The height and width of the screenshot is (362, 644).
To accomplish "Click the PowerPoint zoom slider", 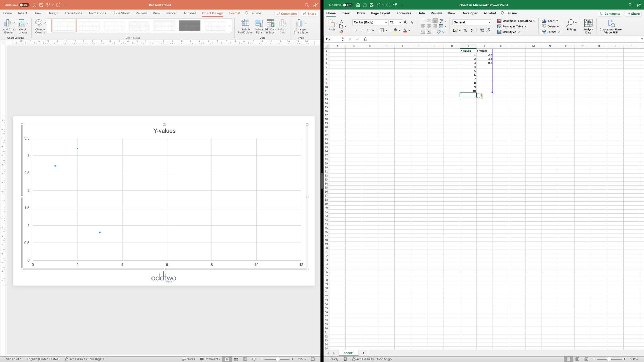I will [x=277, y=359].
